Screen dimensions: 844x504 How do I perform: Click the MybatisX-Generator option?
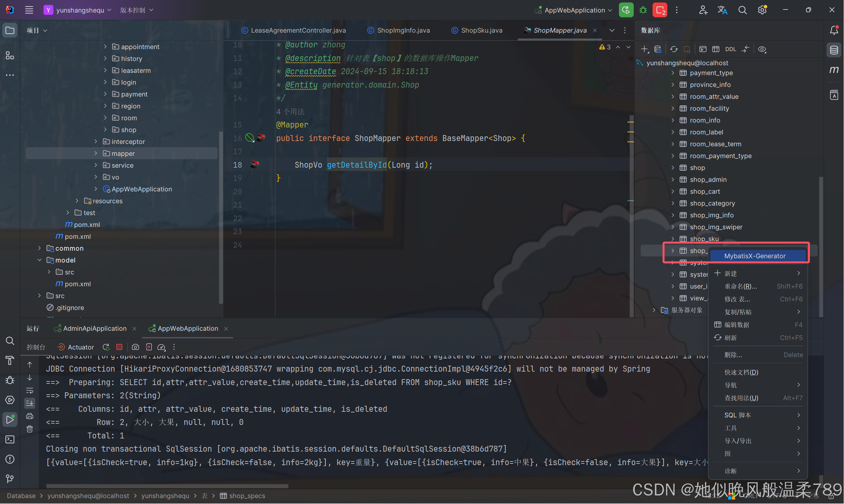point(755,256)
